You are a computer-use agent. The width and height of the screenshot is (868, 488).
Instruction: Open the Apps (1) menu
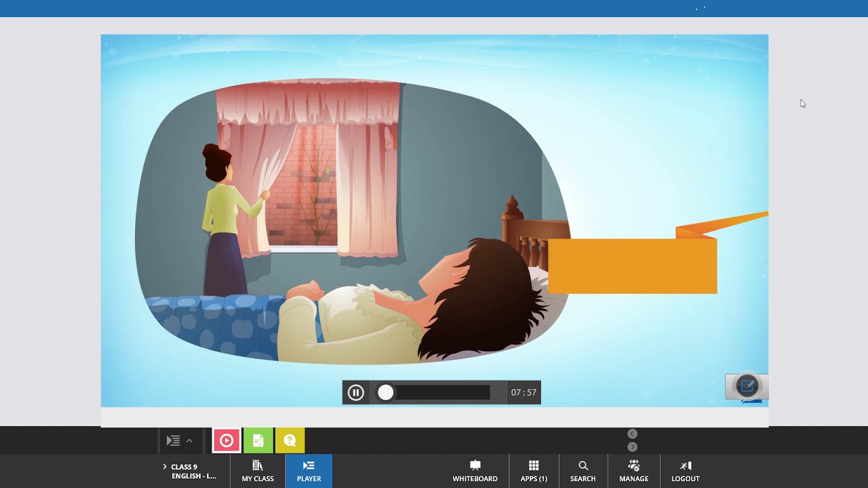click(534, 471)
